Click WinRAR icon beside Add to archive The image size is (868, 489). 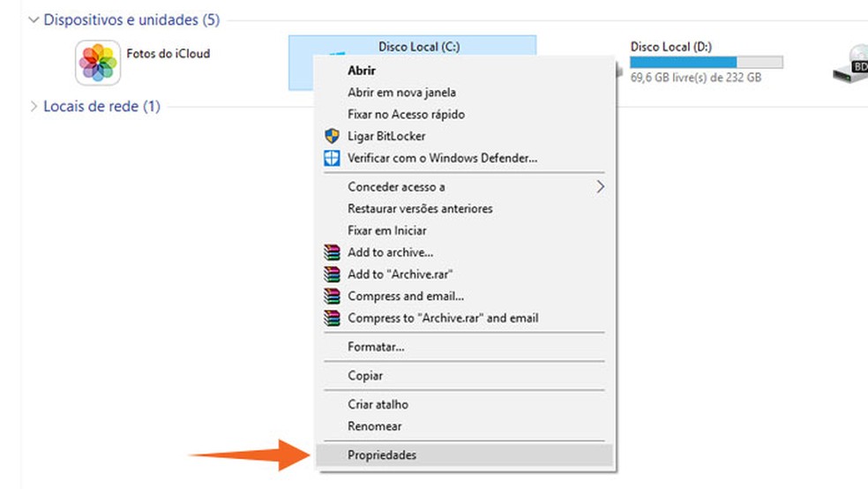332,252
